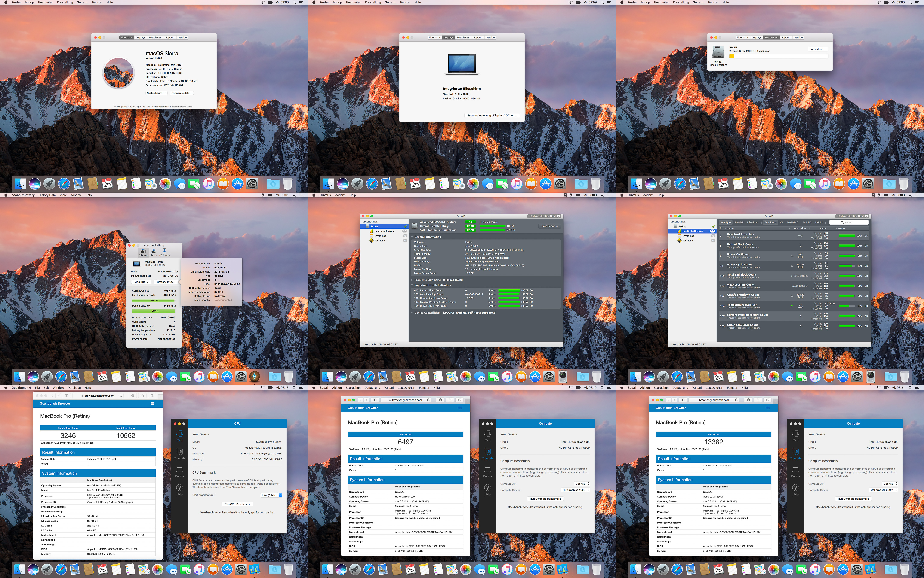The image size is (924, 578).
Task: Switch to Service tab in Flash-Speicher storage window
Action: click(x=798, y=37)
